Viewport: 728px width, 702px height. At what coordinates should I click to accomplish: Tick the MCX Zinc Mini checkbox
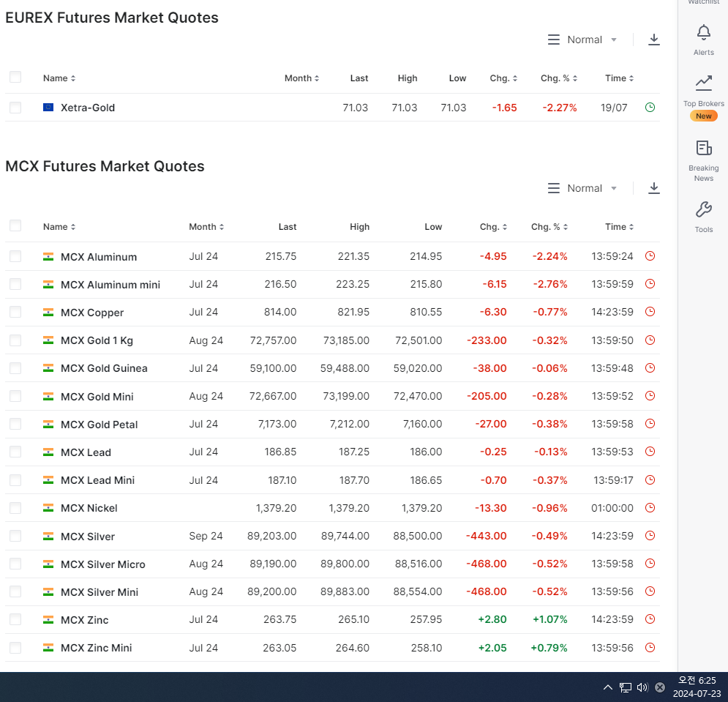coord(15,648)
